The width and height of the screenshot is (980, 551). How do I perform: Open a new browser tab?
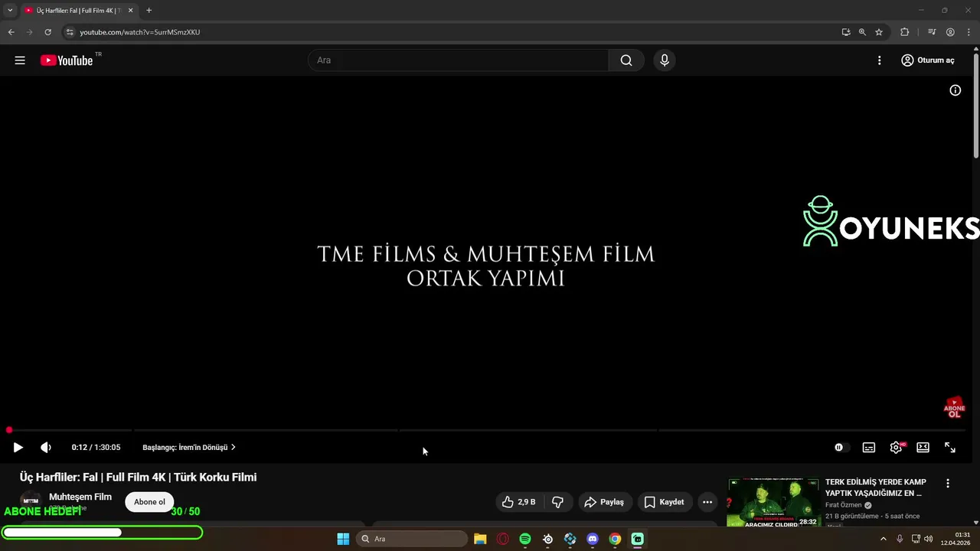pyautogui.click(x=149, y=11)
